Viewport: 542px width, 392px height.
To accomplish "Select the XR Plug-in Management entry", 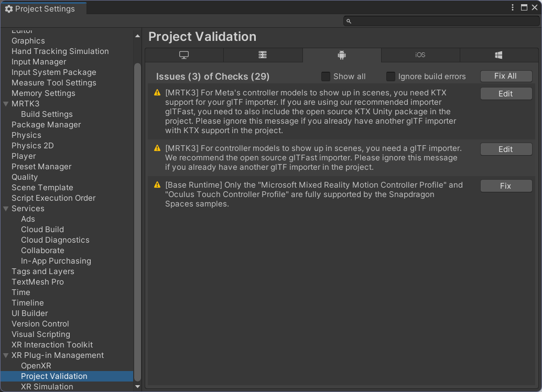I will click(x=58, y=355).
